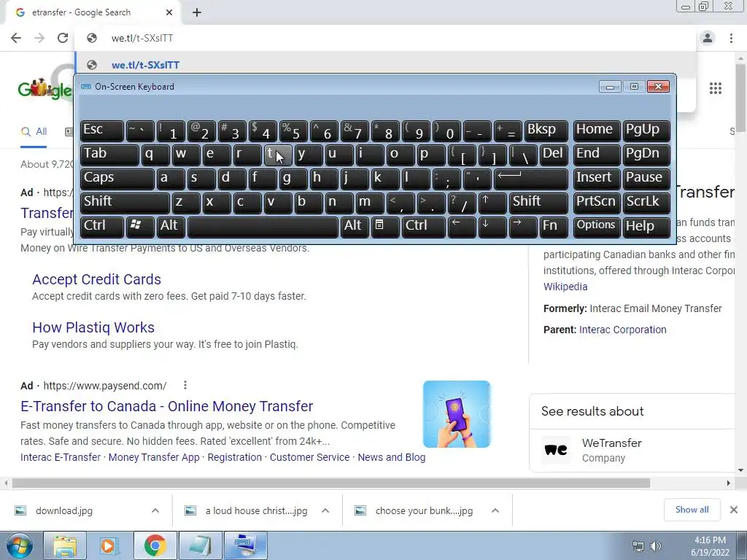Click Help key on On-Screen Keyboard
Screen dimensions: 747x560
(x=646, y=226)
